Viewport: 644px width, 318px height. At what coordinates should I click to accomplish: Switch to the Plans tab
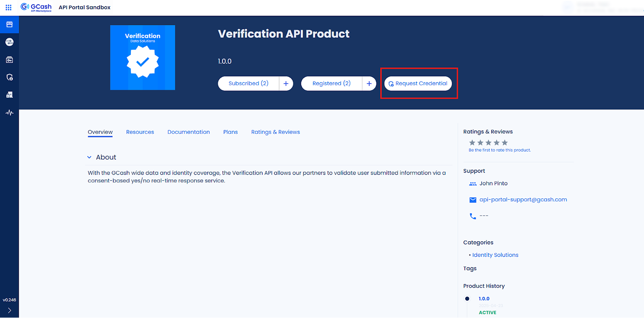pyautogui.click(x=231, y=132)
